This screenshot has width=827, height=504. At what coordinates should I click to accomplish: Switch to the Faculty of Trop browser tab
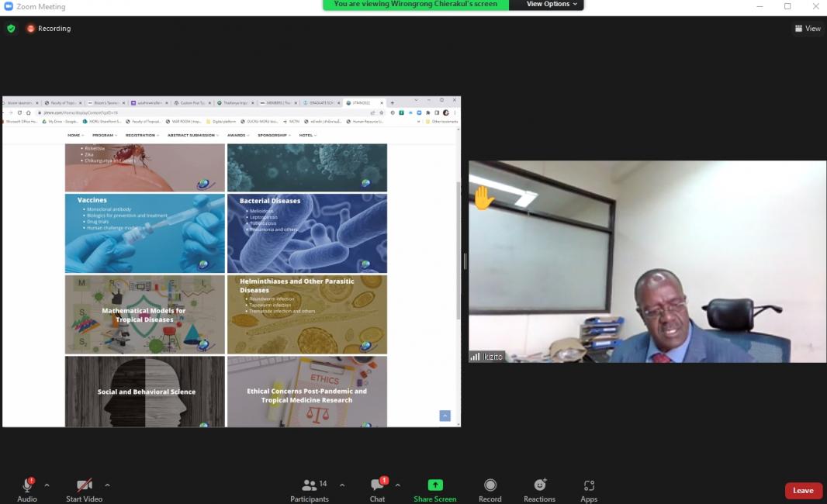(62, 103)
